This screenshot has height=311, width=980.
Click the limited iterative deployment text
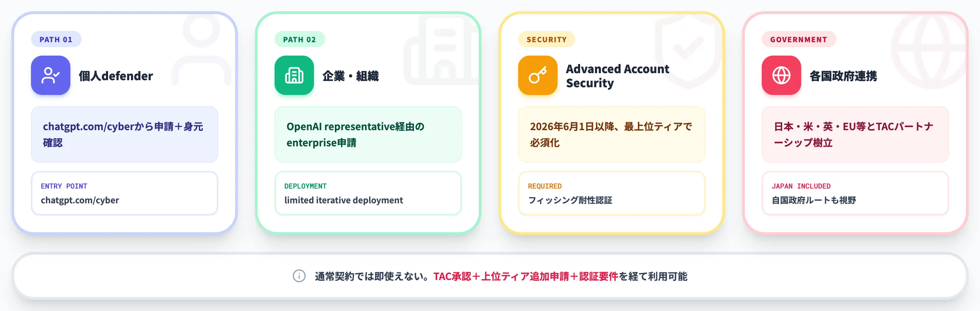pyautogui.click(x=344, y=201)
